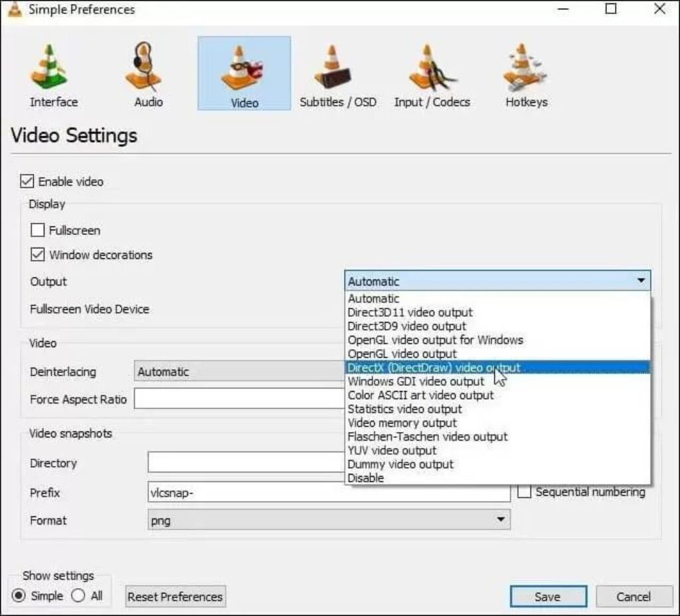Open the snapshot Format png dropdown
Screen dimensions: 680x616
[x=329, y=519]
